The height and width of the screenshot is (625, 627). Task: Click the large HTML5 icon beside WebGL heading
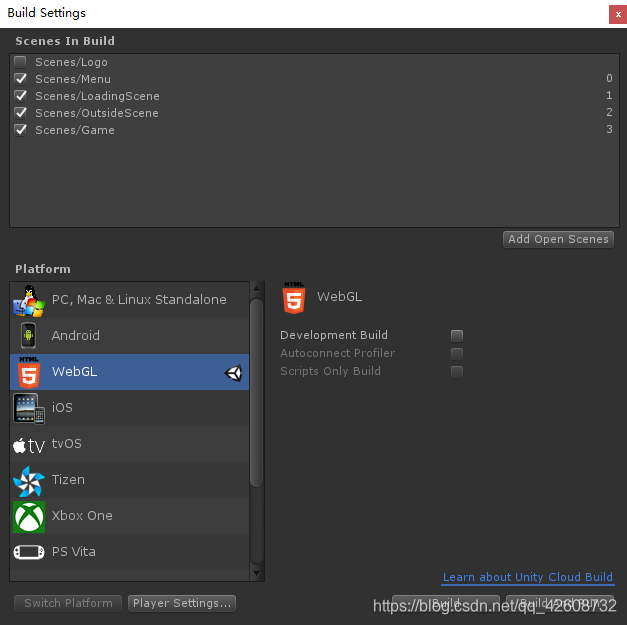coord(294,298)
